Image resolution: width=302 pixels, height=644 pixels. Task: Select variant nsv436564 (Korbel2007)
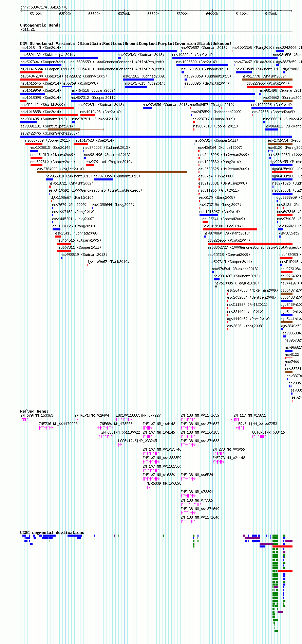tap(220, 147)
